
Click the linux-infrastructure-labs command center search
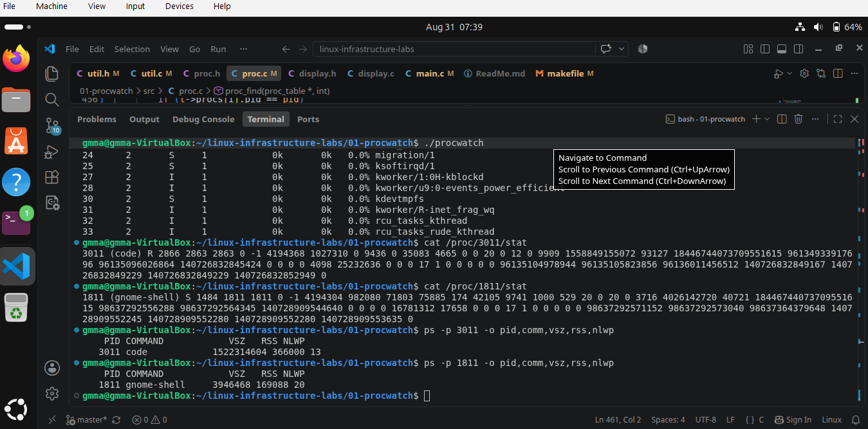(454, 49)
